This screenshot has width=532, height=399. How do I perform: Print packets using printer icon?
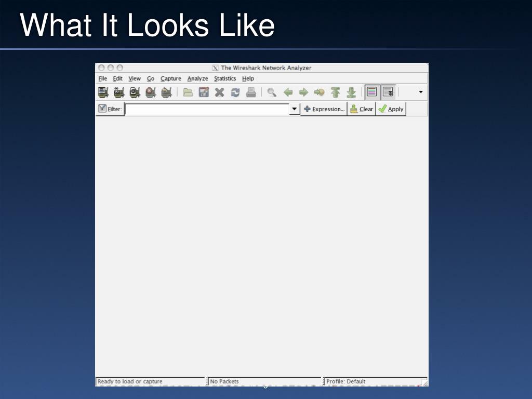[x=251, y=92]
